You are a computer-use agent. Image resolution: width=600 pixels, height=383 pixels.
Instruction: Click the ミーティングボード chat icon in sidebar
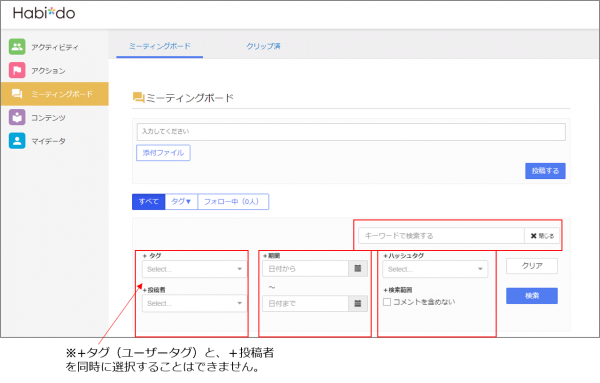point(17,94)
